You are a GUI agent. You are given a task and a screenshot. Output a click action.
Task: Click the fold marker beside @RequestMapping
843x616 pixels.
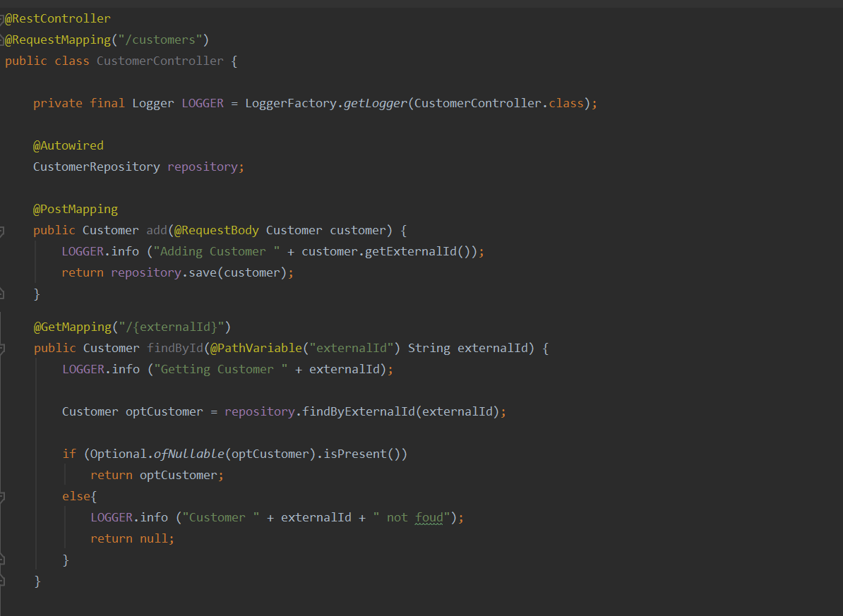coord(1,40)
